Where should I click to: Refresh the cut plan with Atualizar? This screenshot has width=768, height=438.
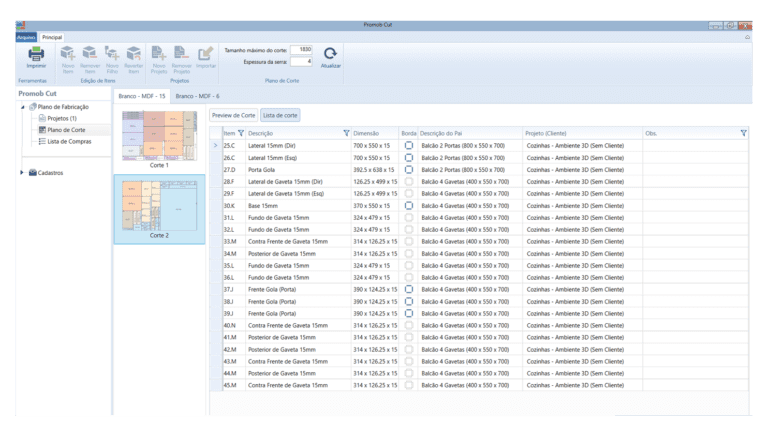[330, 55]
